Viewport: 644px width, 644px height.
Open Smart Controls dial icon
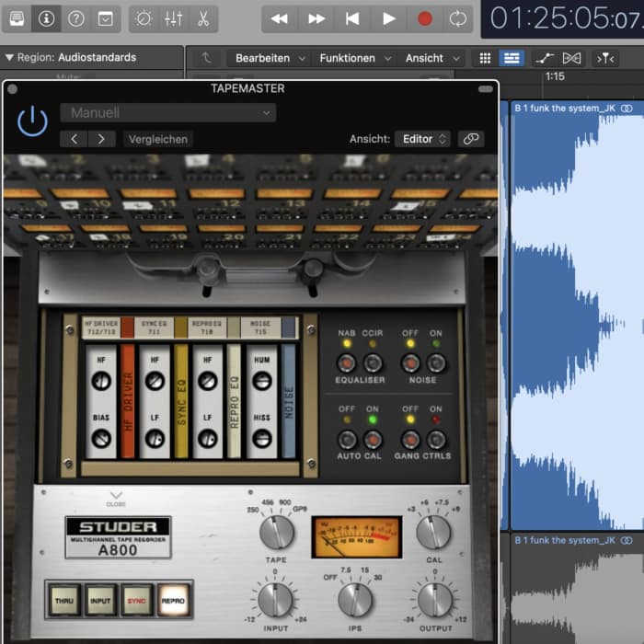tap(144, 18)
